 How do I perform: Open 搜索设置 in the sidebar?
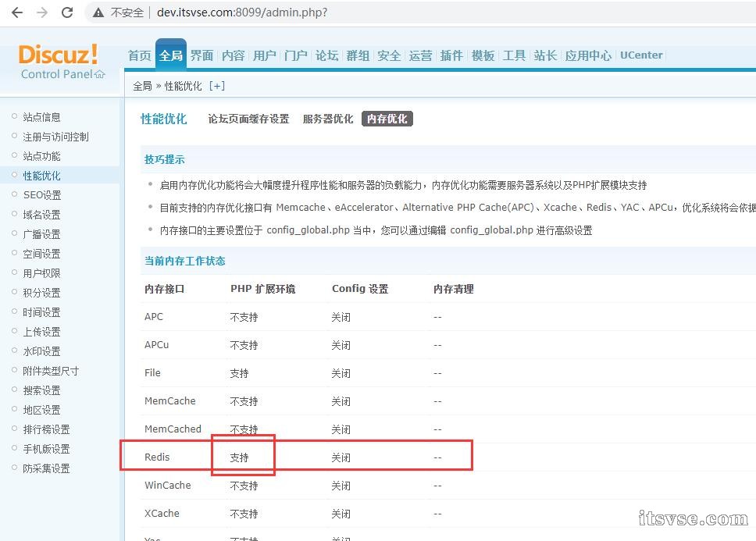click(x=41, y=390)
